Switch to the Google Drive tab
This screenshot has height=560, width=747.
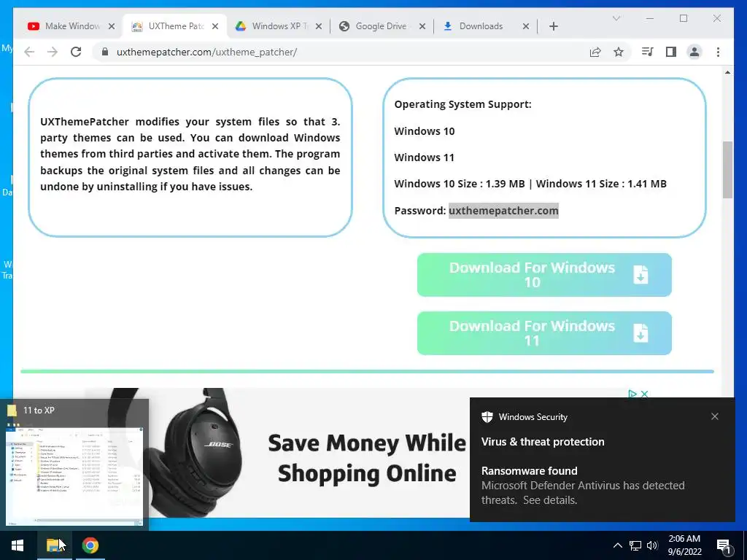coord(382,26)
